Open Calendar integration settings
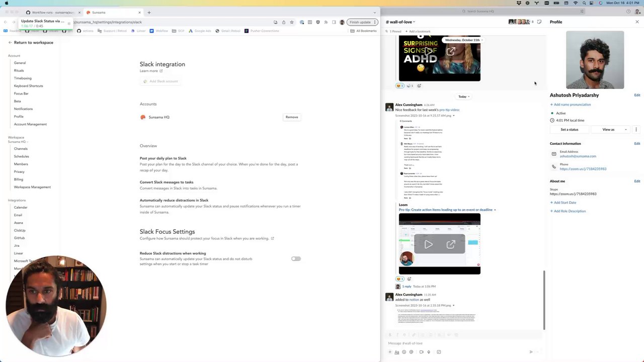644x362 pixels. pos(21,207)
